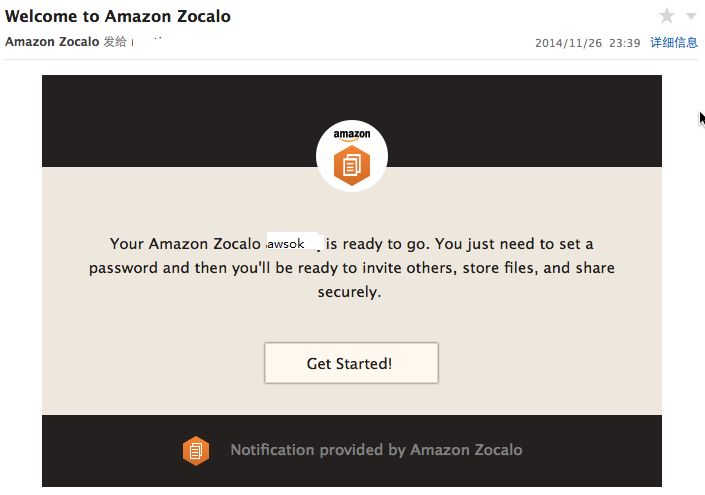This screenshot has height=495, width=705.
Task: Star this Welcome to Amazon Zocalo email
Action: [666, 16]
